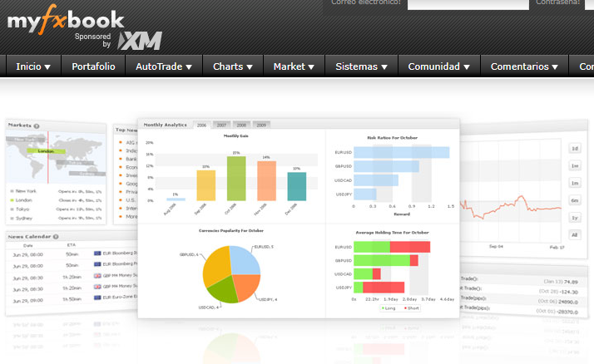Open the Inicio dropdown menu
The height and width of the screenshot is (364, 594).
[x=33, y=66]
